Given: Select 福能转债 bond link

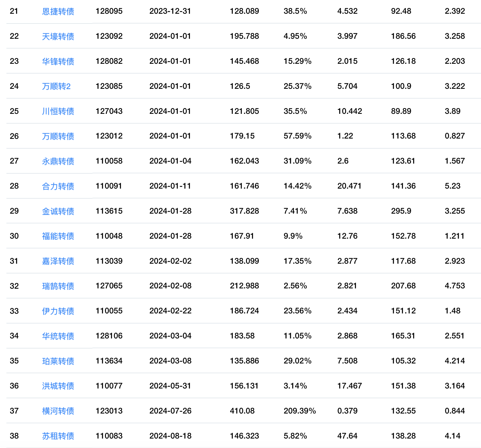Looking at the screenshot, I should pos(58,236).
